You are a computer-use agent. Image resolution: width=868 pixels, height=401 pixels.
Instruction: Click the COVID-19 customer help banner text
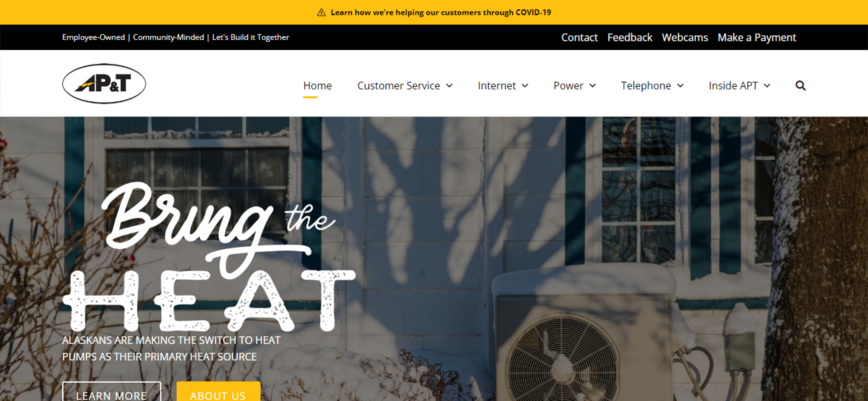[441, 13]
